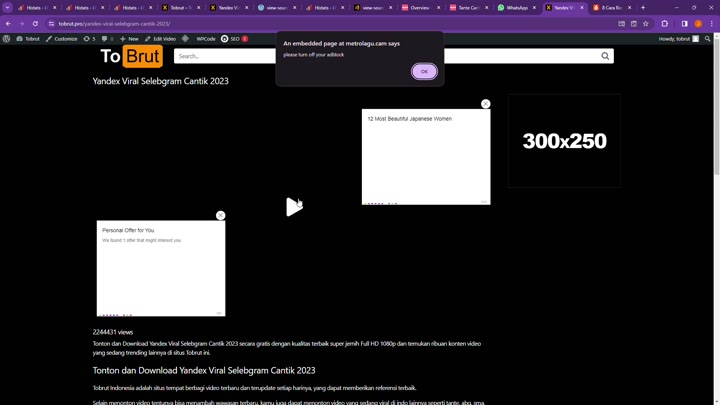The width and height of the screenshot is (720, 405).
Task: Select the URL in the address bar
Action: click(x=114, y=24)
